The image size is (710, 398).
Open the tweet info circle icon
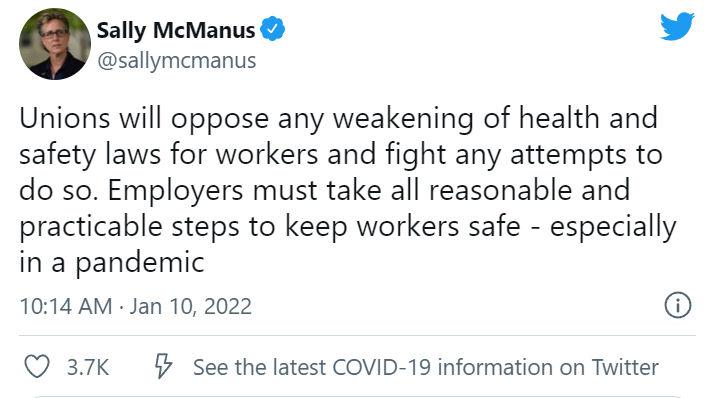click(677, 305)
